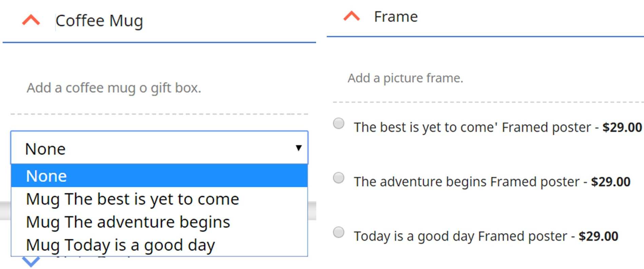Click the 'None' value in the mug combo box
The width and height of the screenshot is (644, 269).
pos(45,149)
